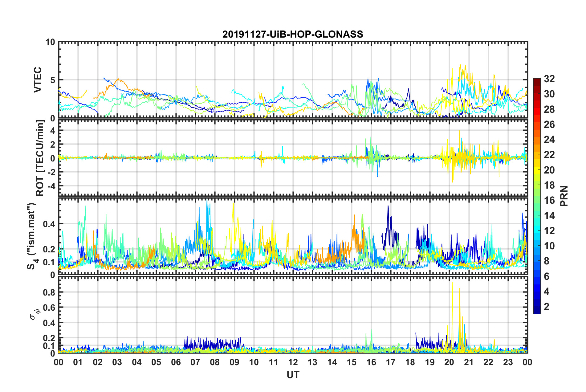Click colorbar tick label 12
Viewport: 586px width, 392px height.
click(x=549, y=231)
